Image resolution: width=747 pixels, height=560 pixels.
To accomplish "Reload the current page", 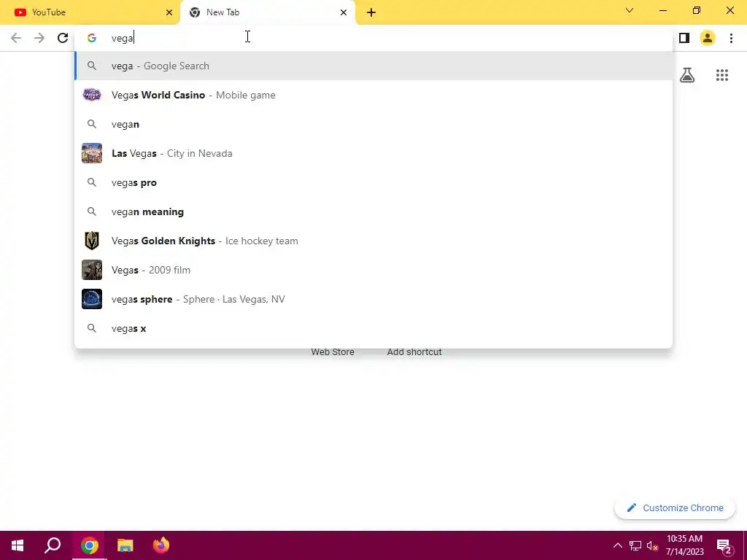I will [x=63, y=38].
